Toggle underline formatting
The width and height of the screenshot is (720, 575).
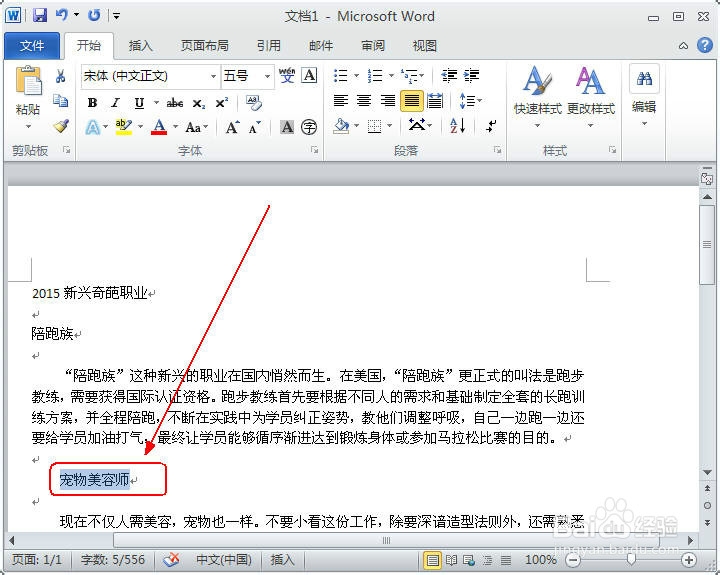[x=139, y=103]
